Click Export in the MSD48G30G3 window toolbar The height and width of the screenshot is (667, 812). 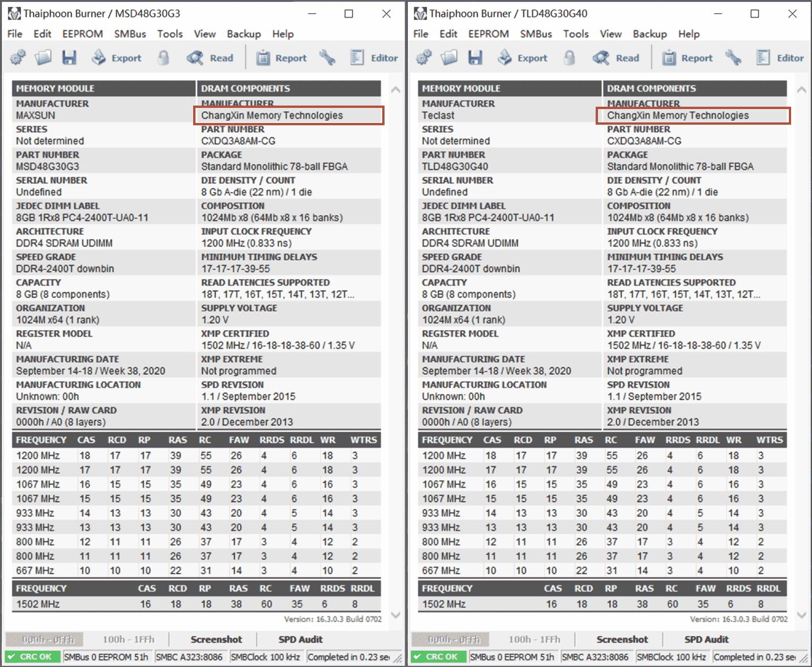tap(117, 57)
